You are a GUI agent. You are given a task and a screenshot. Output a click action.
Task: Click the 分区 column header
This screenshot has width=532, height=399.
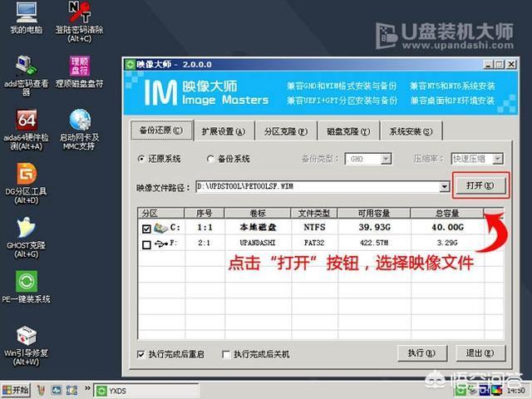coord(161,213)
